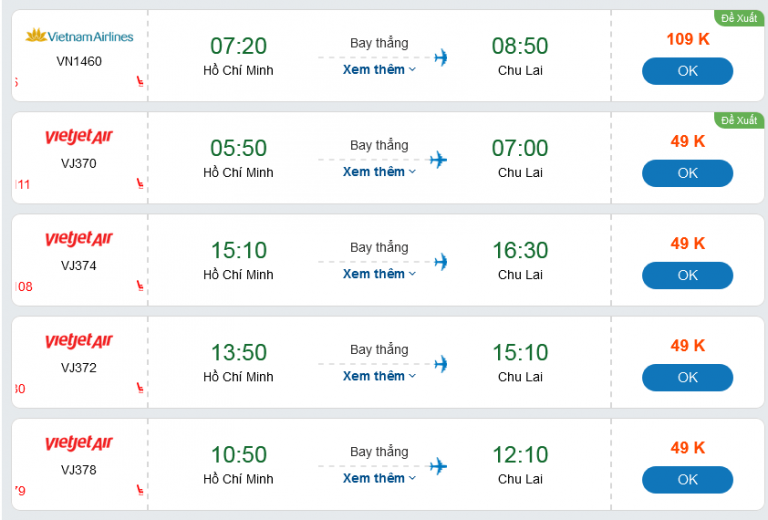The width and height of the screenshot is (768, 520).
Task: Click the Vietnam Airlines logo on VN1460
Action: 79,37
